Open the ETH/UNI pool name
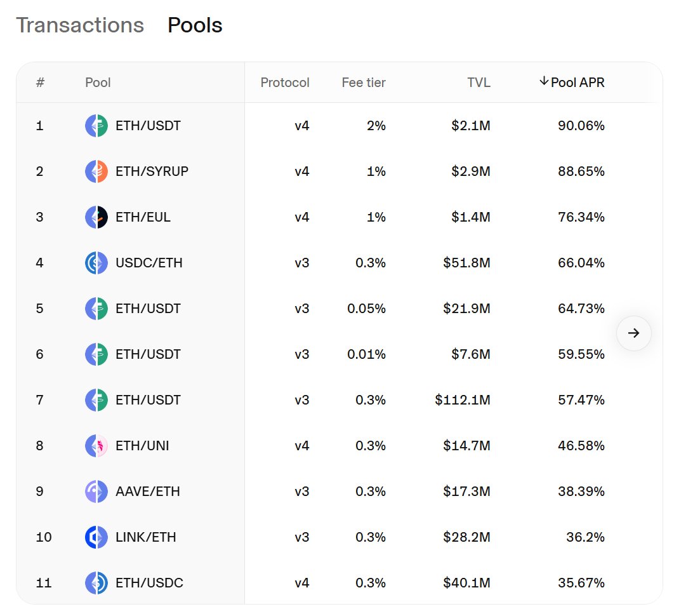This screenshot has width=674, height=616. [x=142, y=446]
